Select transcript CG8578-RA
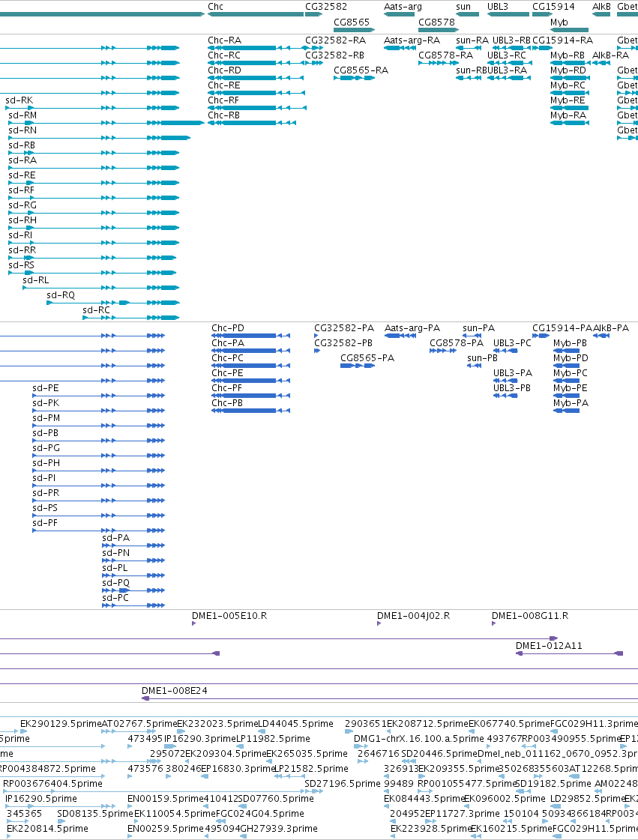The height and width of the screenshot is (840, 638). click(445, 55)
